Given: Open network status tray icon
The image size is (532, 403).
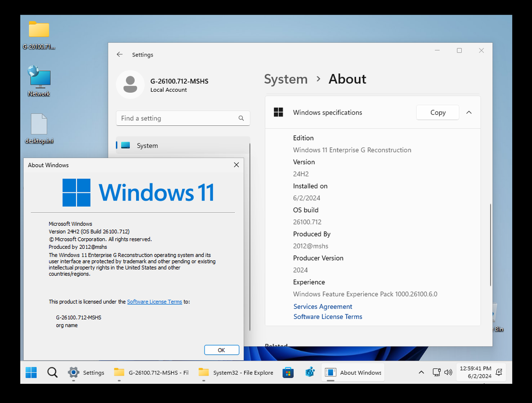Looking at the screenshot, I should 437,372.
